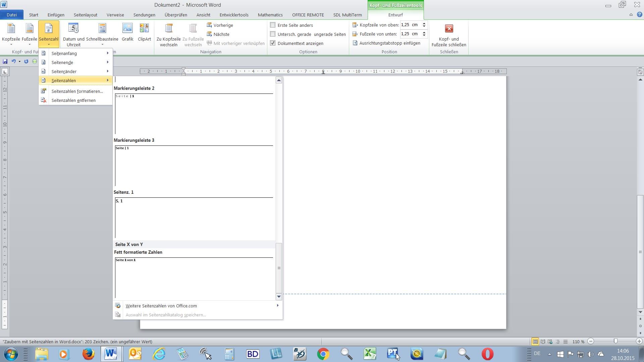Open the Fußzeile footer gallery

(30, 34)
